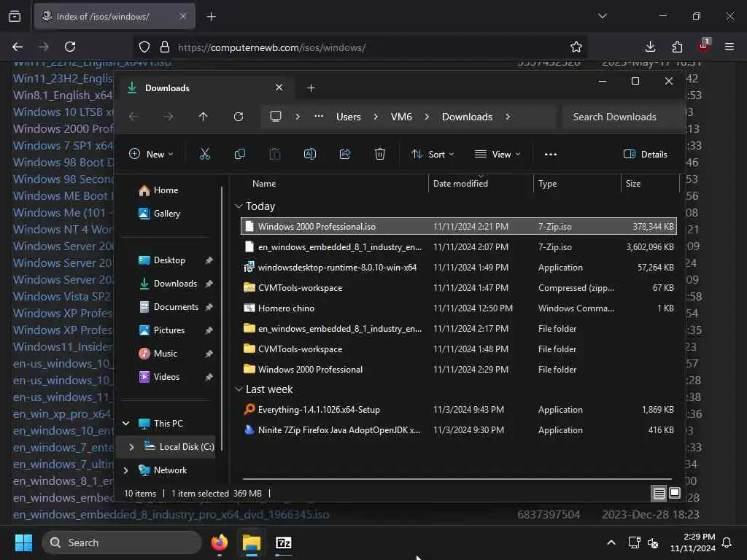Click the Delete trash icon in Explorer toolbar
Viewport: 747px width, 560px height.
coord(379,154)
